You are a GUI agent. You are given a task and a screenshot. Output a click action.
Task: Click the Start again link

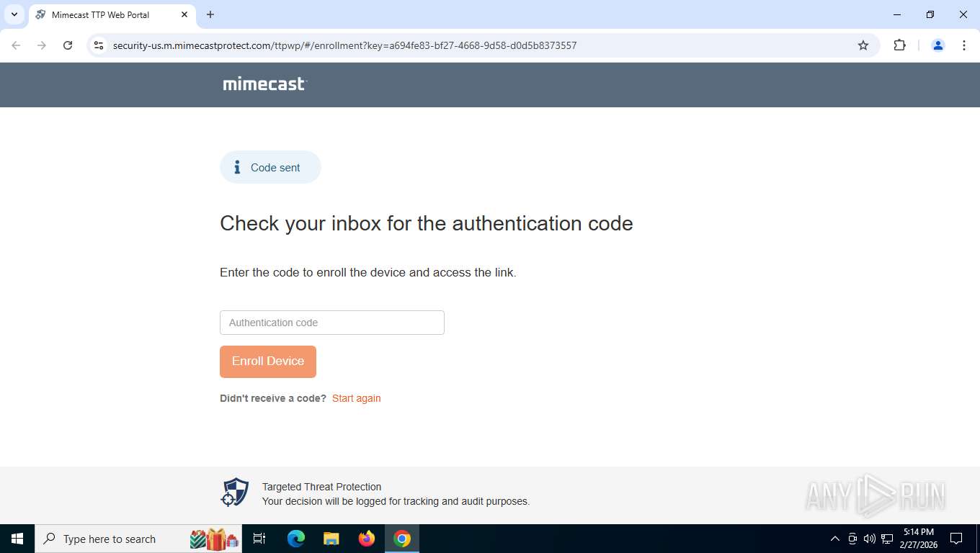pyautogui.click(x=357, y=398)
